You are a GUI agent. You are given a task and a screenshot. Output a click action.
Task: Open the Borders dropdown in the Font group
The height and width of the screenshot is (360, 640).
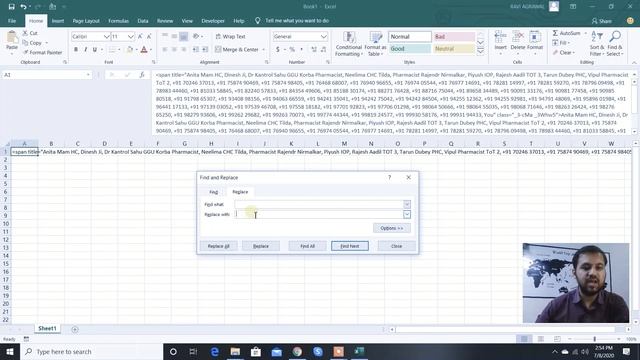(119, 50)
